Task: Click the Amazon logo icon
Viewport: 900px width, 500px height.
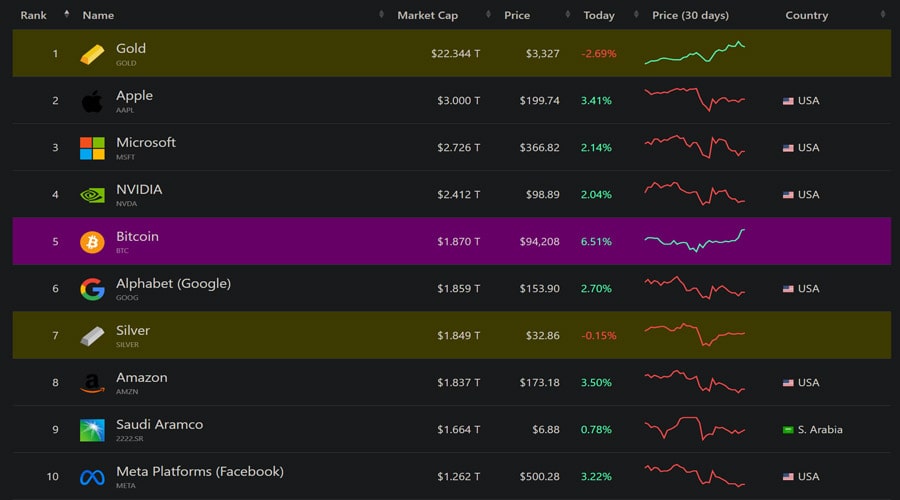Action: tap(92, 383)
